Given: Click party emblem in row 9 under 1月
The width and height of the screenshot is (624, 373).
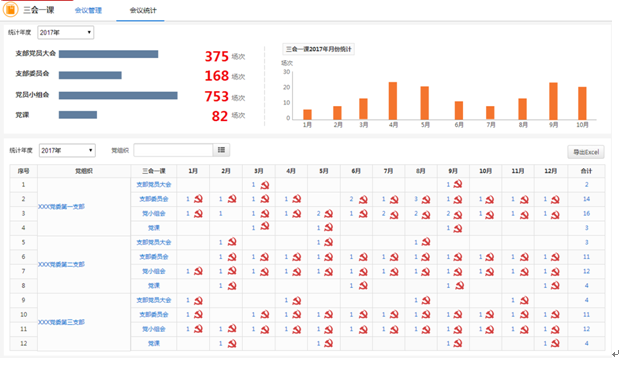Looking at the screenshot, I should click(198, 301).
